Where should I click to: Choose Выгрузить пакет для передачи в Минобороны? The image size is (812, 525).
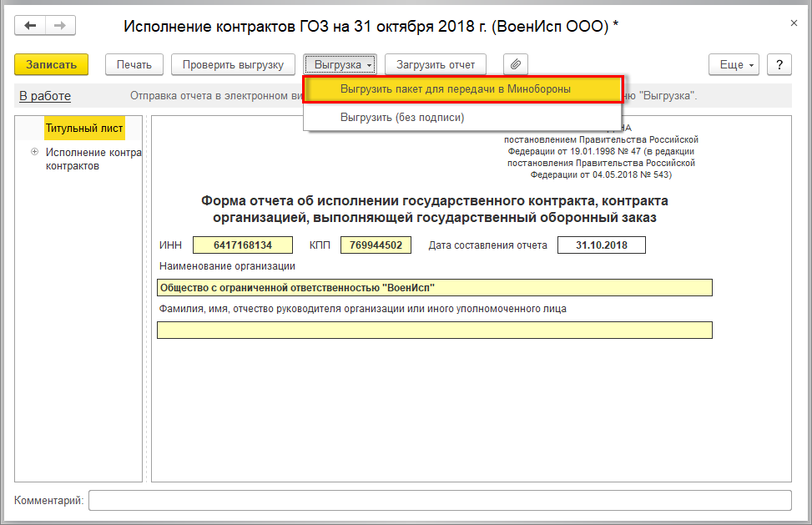pyautogui.click(x=463, y=89)
